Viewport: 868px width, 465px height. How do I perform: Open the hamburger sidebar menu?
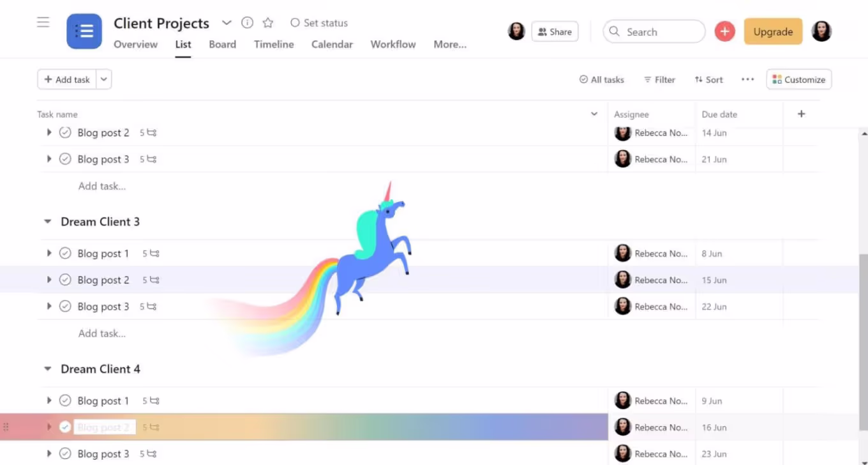[x=43, y=23]
